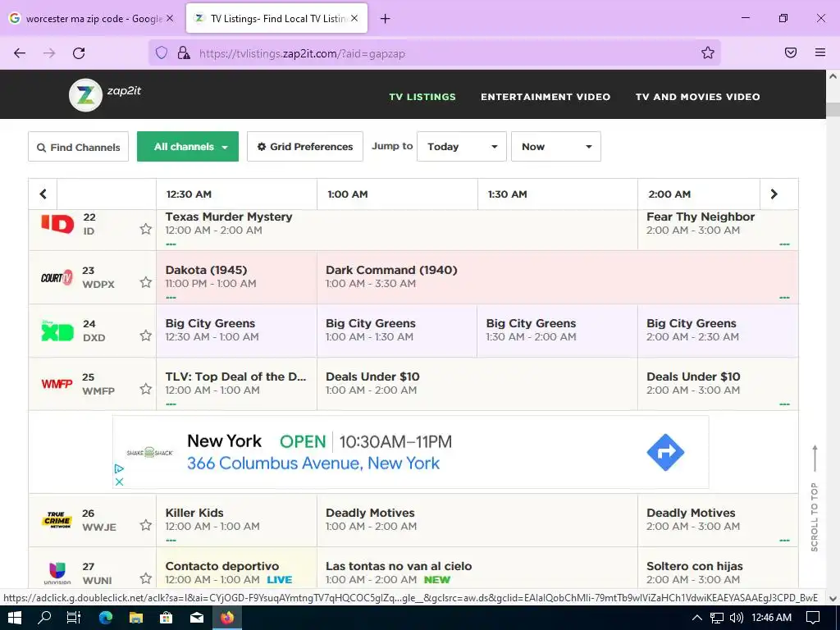840x630 pixels.
Task: Favorite channel 24 DXD with star
Action: point(146,336)
